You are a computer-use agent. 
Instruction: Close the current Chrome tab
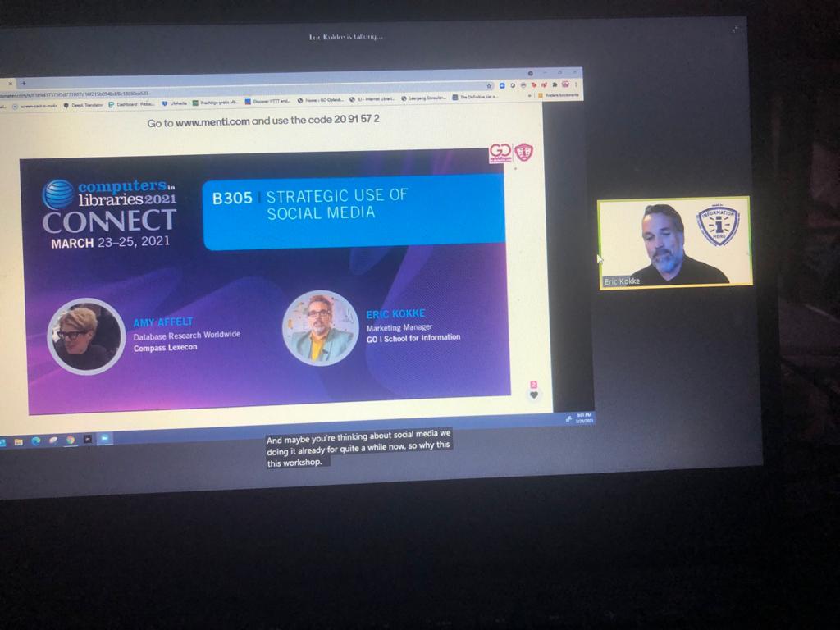[x=11, y=84]
